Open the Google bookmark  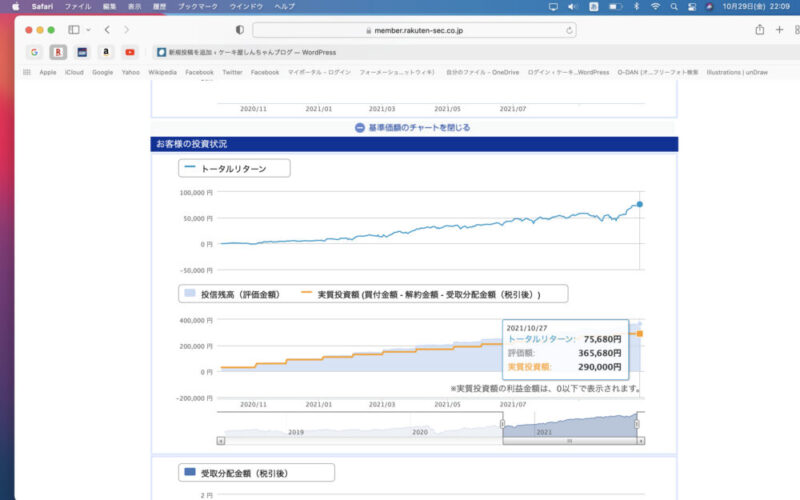tap(103, 72)
